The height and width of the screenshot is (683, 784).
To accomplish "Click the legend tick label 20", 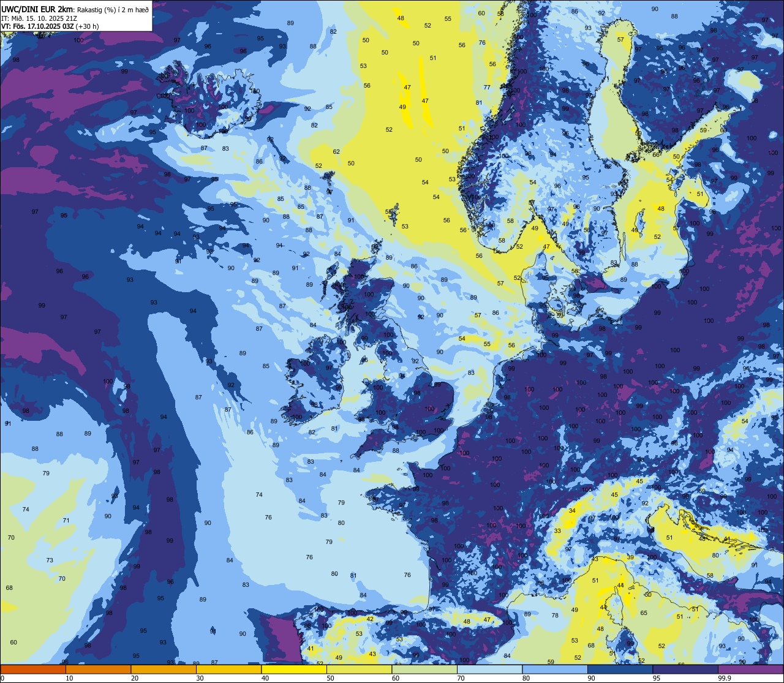I will point(135,678).
